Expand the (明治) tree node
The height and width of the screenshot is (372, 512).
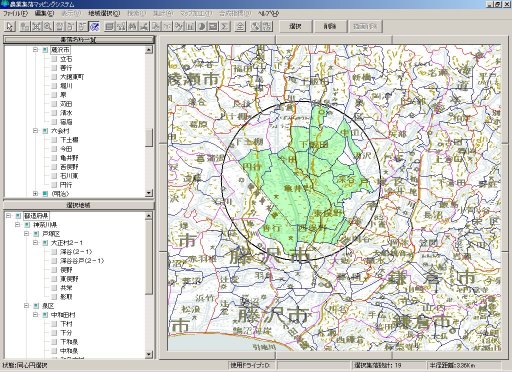(36, 194)
